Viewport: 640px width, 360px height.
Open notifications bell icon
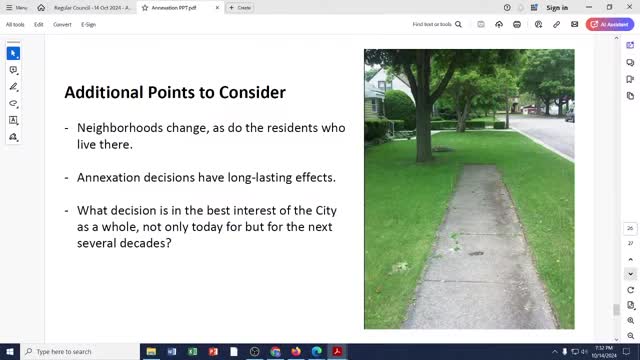(x=520, y=8)
